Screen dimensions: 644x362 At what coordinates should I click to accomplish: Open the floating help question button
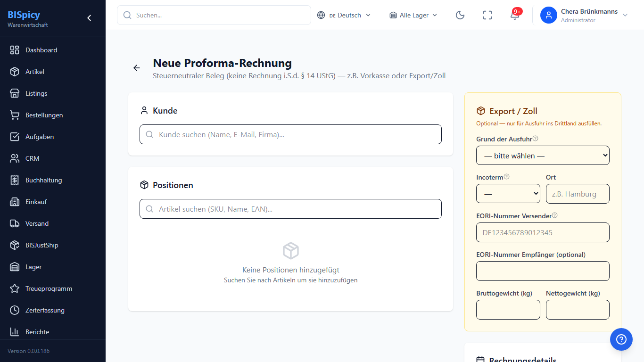click(621, 339)
